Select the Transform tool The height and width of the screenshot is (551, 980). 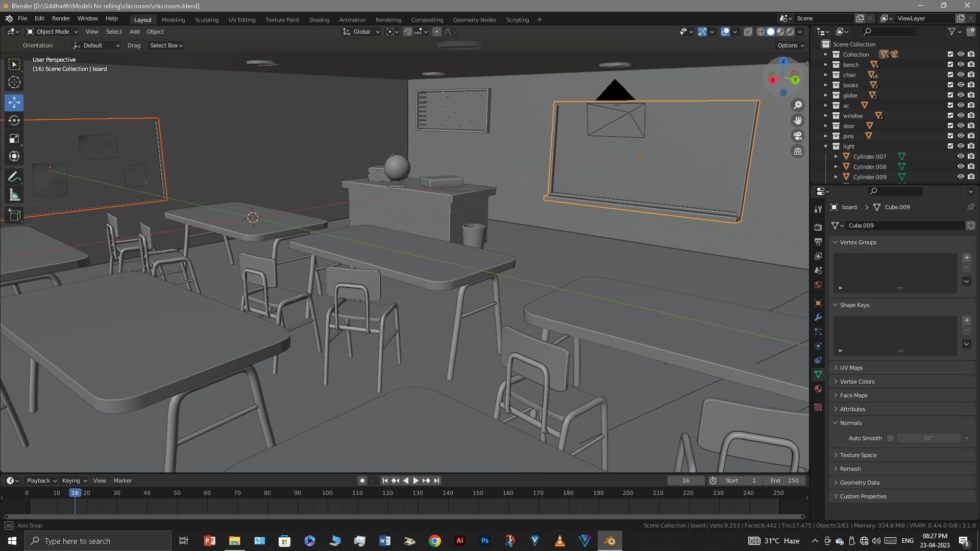point(14,156)
